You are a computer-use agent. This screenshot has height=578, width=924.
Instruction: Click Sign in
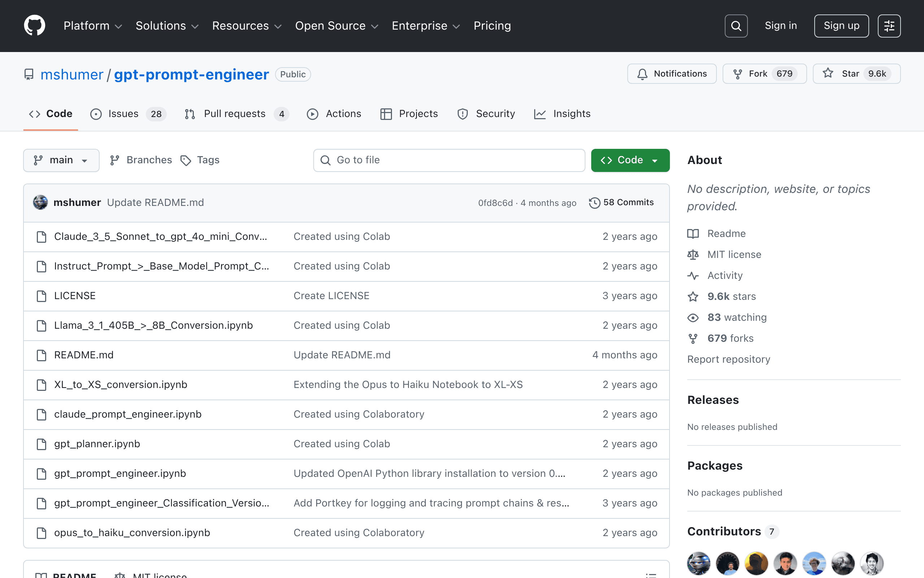click(781, 26)
